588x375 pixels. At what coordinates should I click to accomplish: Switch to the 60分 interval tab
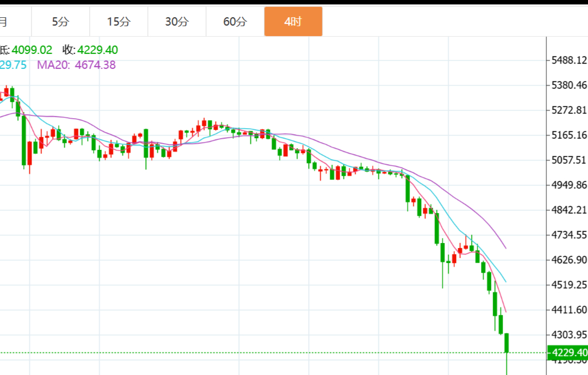point(235,22)
